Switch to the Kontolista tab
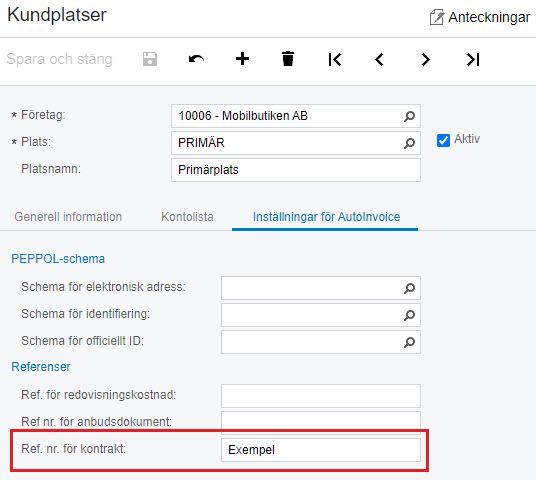The image size is (536, 480). [x=187, y=217]
